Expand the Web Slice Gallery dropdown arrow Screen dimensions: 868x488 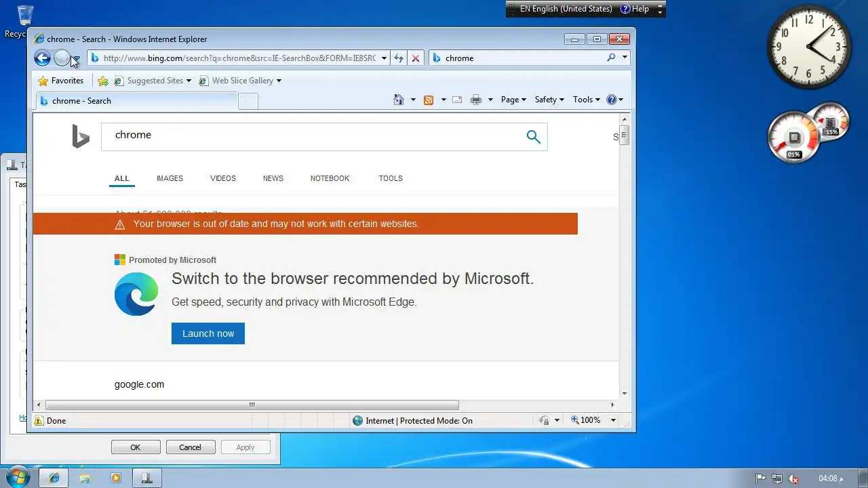[279, 81]
